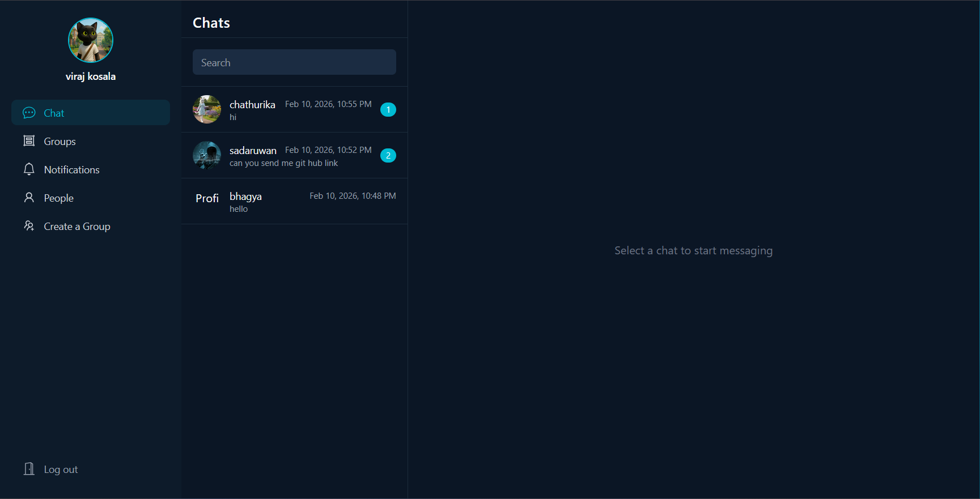Viewport: 980px width, 499px height.
Task: Click the viraj kosala username text
Action: point(91,76)
